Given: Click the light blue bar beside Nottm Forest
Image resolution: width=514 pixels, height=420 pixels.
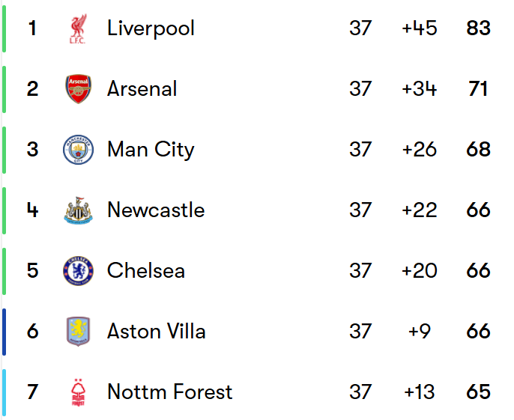Looking at the screenshot, I should (4, 392).
